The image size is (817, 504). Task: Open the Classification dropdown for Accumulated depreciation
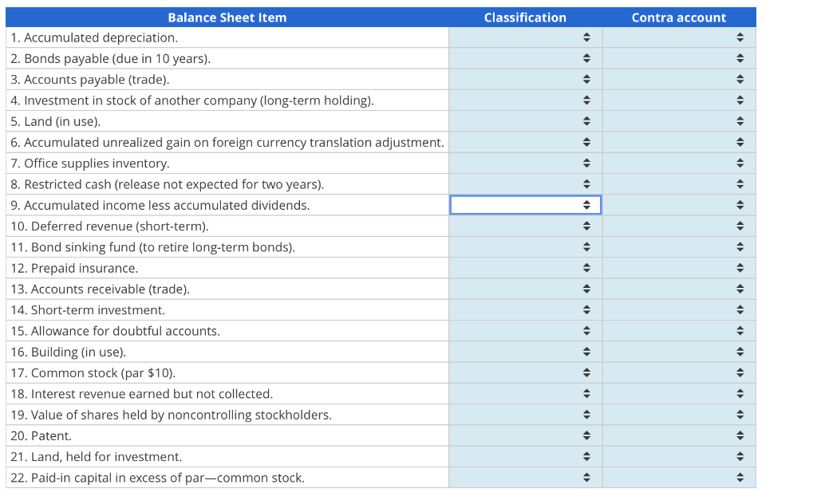click(x=525, y=37)
